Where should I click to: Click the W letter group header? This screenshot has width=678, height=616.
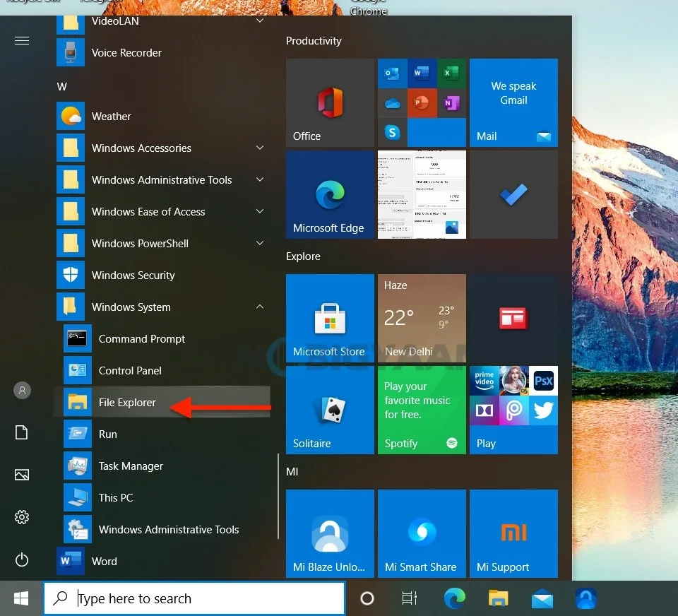62,86
